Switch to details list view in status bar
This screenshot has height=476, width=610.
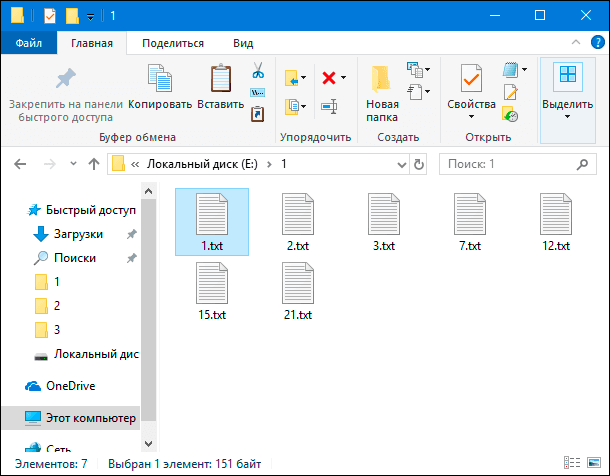tap(572, 462)
